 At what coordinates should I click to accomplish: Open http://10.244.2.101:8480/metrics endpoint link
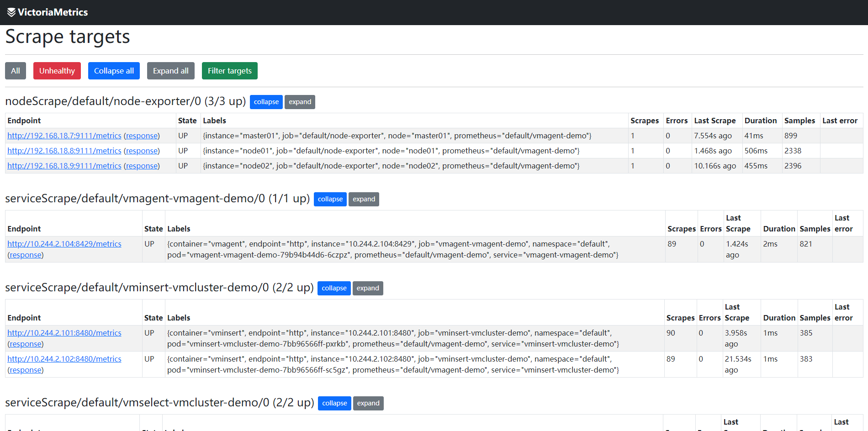click(x=64, y=333)
